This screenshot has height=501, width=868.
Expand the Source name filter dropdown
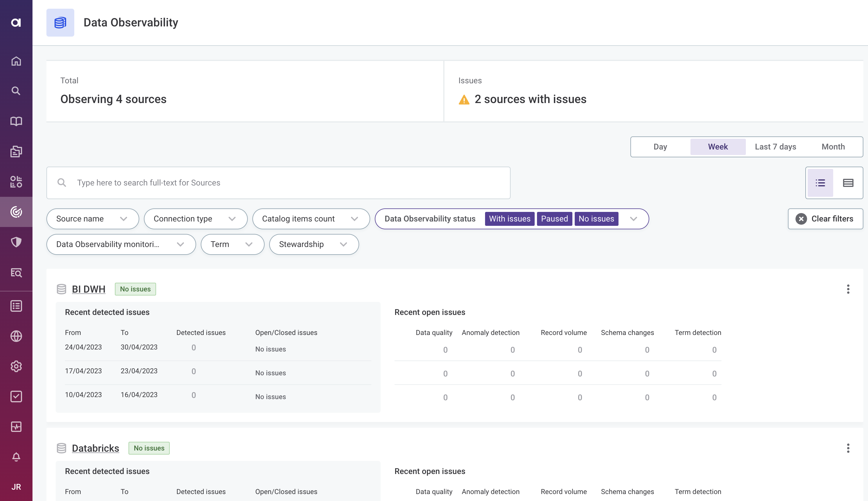93,219
